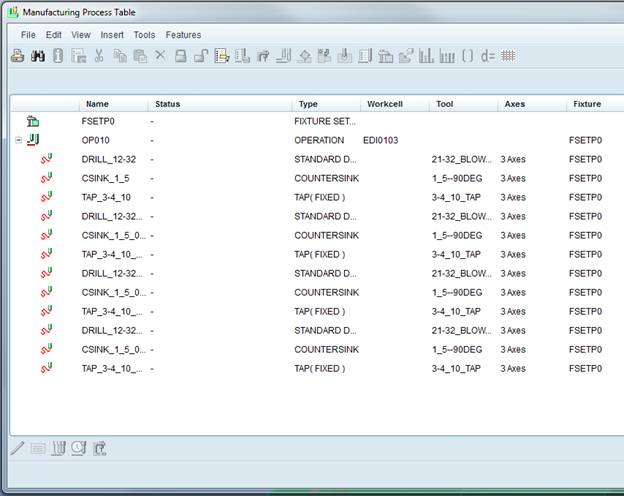
Task: Collapse the OP010 operation tree node
Action: click(x=18, y=140)
